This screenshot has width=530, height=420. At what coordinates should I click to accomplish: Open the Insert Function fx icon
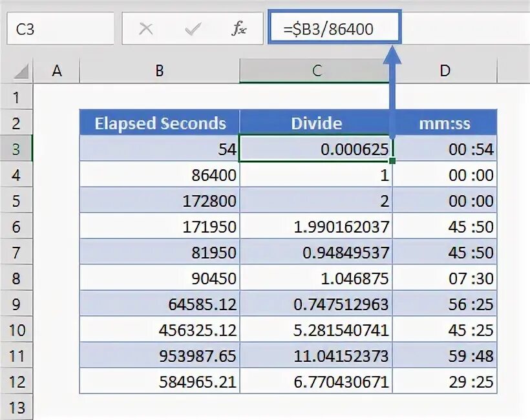coord(239,28)
